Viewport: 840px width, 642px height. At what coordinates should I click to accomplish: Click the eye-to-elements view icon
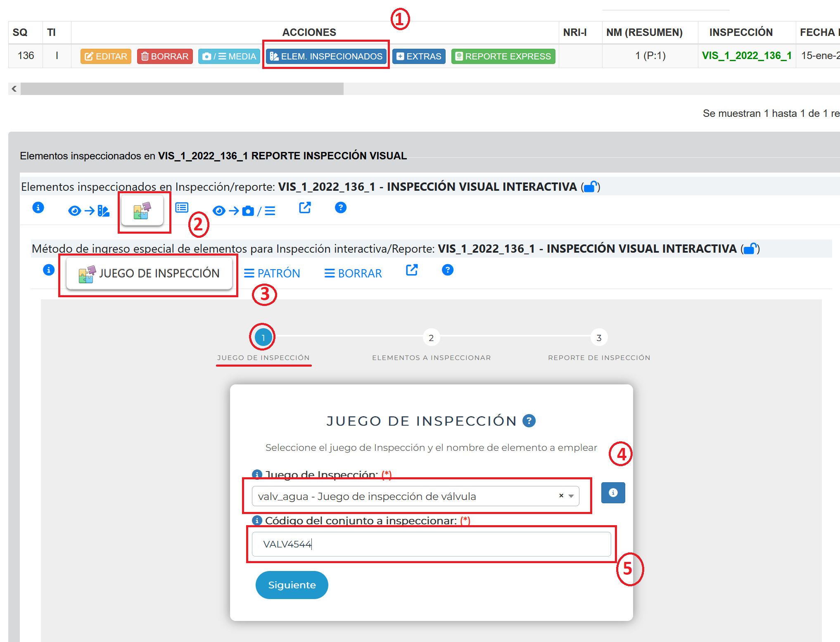tap(88, 211)
